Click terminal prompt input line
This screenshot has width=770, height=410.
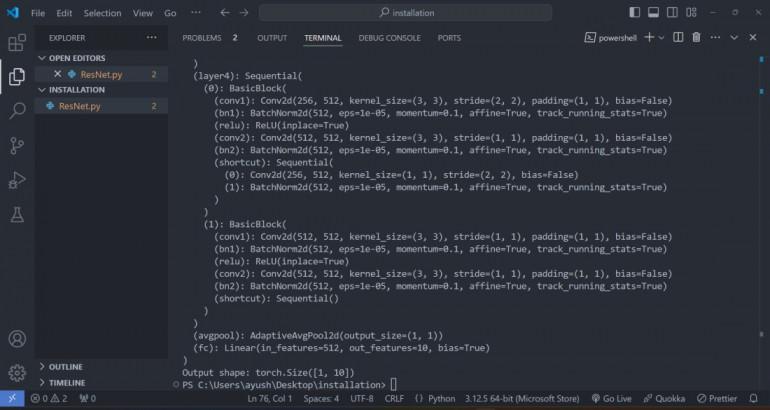[290, 385]
